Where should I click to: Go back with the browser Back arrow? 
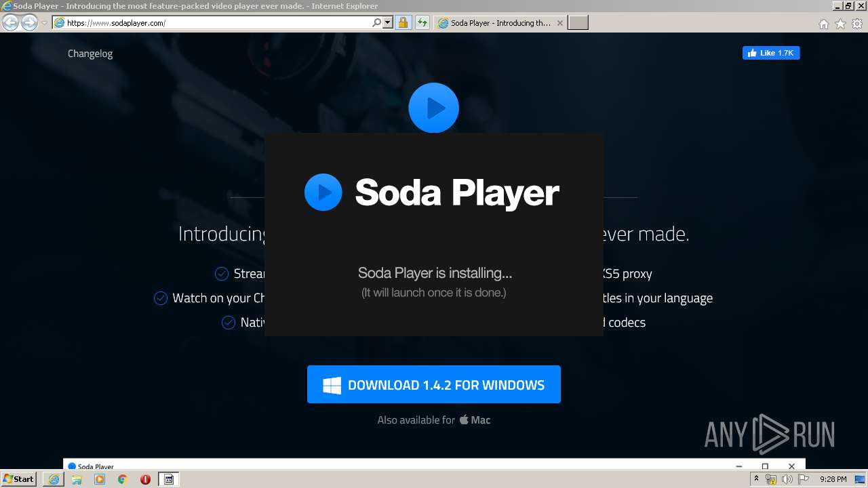11,22
